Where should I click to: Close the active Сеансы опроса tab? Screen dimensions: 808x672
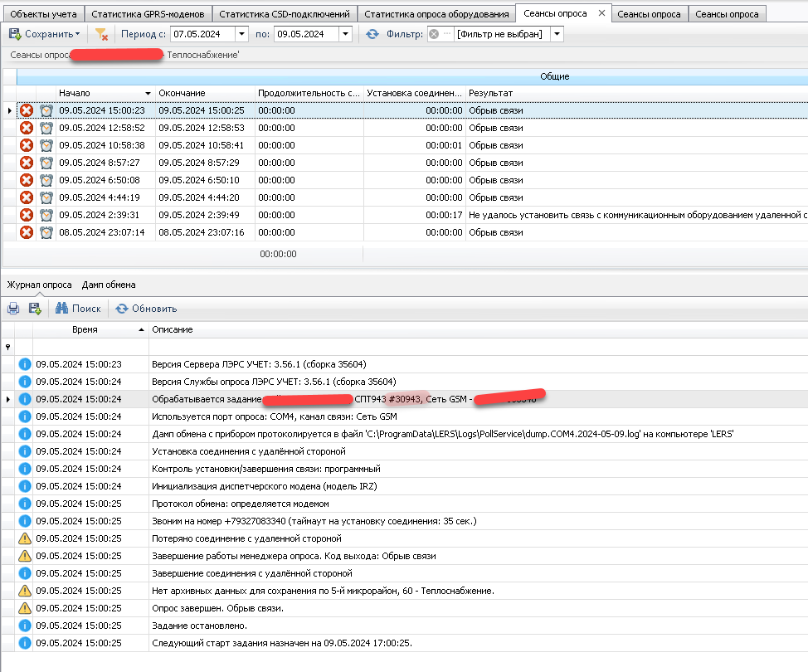point(601,13)
